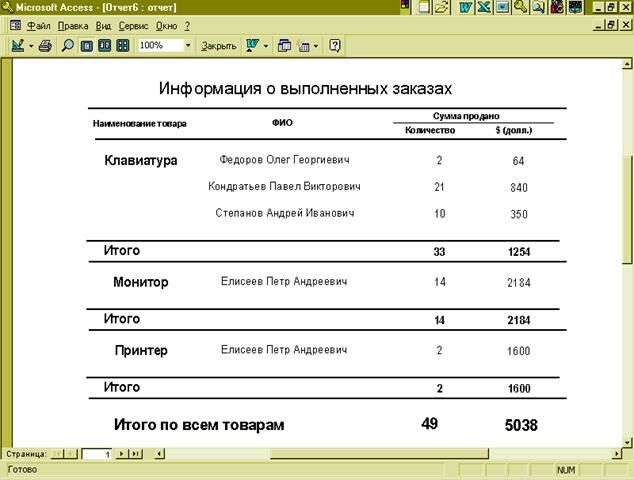
Task: Click horizontal scrollbar left arrow
Action: pos(160,454)
